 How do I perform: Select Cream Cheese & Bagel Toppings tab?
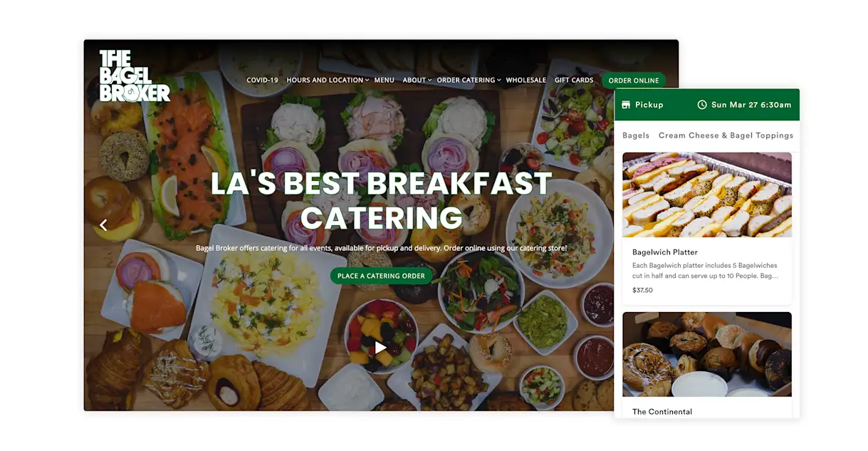[x=726, y=135]
